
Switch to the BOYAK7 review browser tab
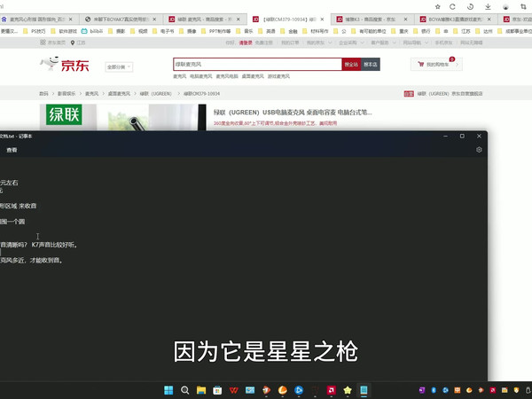pos(121,20)
